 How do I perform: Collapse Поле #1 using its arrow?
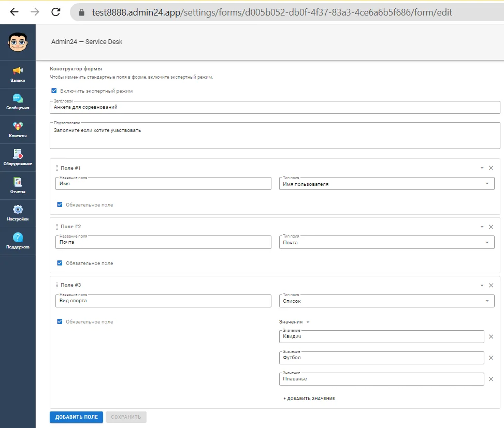point(482,168)
